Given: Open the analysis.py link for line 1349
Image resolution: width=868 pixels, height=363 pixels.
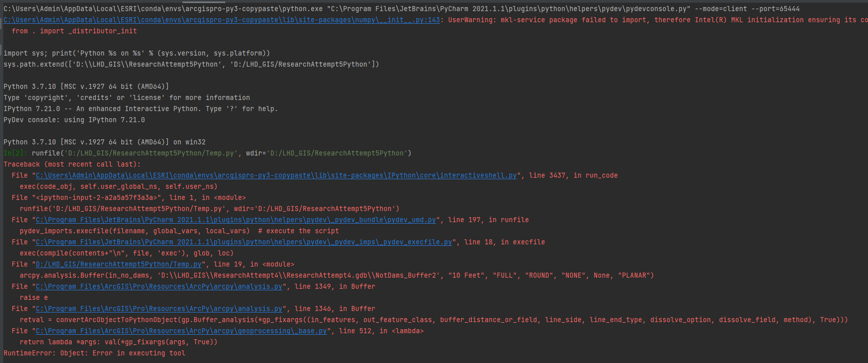Looking at the screenshot, I should pos(159,286).
